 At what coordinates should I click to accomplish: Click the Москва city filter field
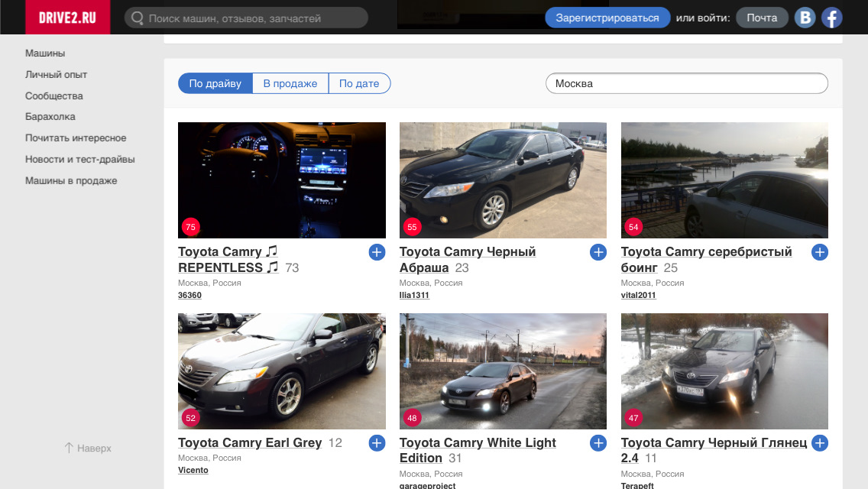[x=686, y=83]
